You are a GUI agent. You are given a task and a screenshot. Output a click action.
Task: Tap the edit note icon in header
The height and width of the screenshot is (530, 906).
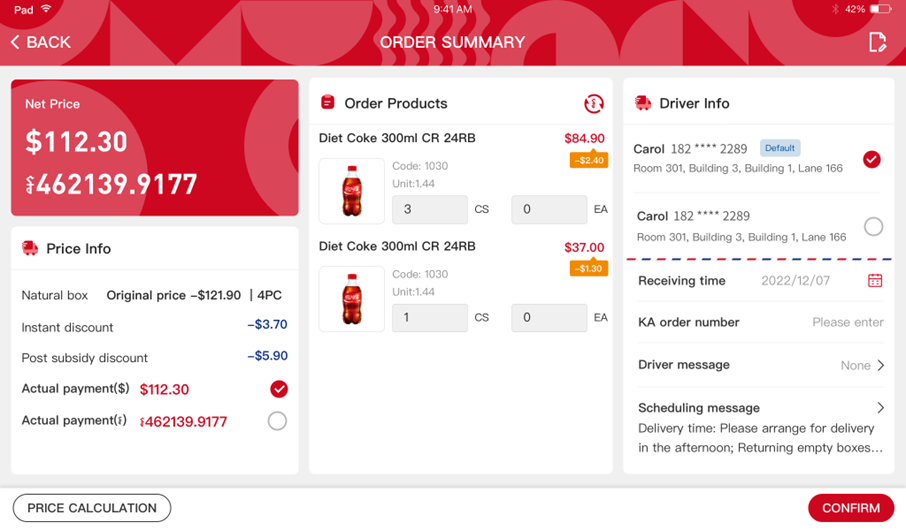[877, 42]
